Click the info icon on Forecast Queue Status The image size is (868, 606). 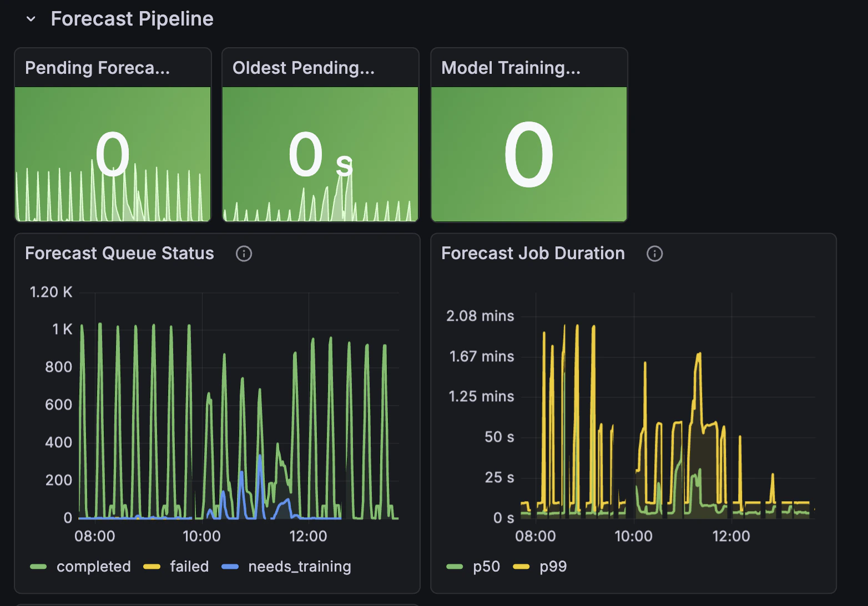click(244, 254)
